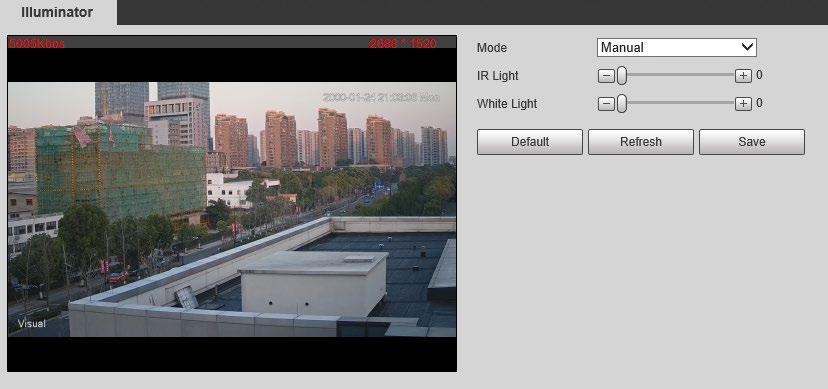
Task: Decrease White Light with minus button
Action: tap(606, 104)
